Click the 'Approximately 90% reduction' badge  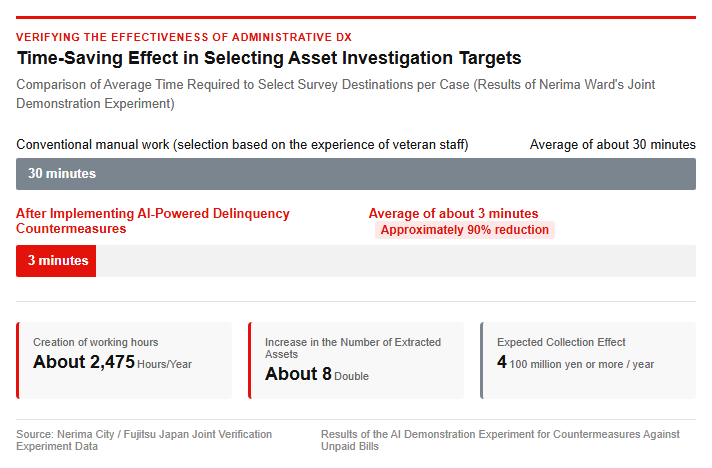[465, 230]
